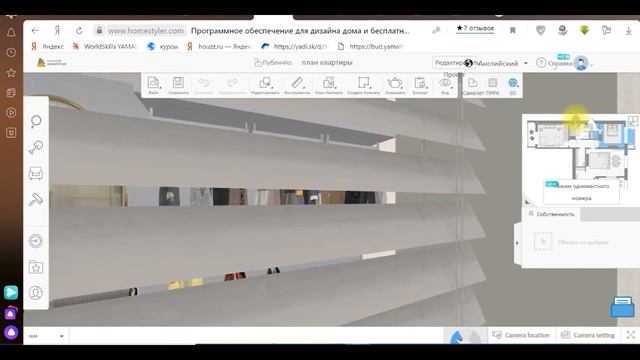Click the Public lock status label
Viewport: 640px width, 360px height.
click(273, 62)
